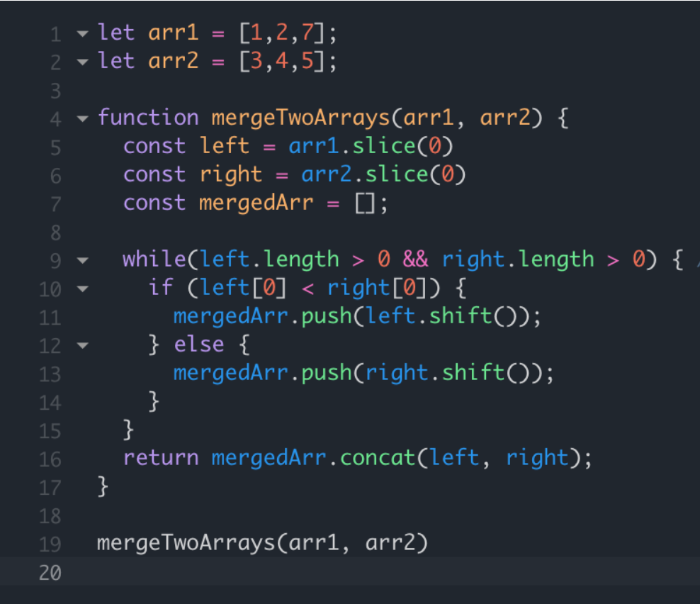Place cursor on the return keyword
This screenshot has width=700, height=604.
point(161,458)
